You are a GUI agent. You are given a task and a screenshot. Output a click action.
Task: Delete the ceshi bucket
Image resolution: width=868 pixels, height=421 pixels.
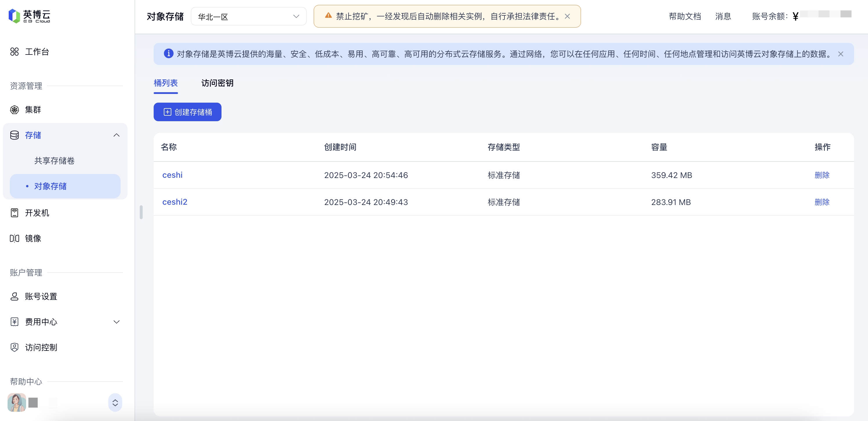coord(822,175)
